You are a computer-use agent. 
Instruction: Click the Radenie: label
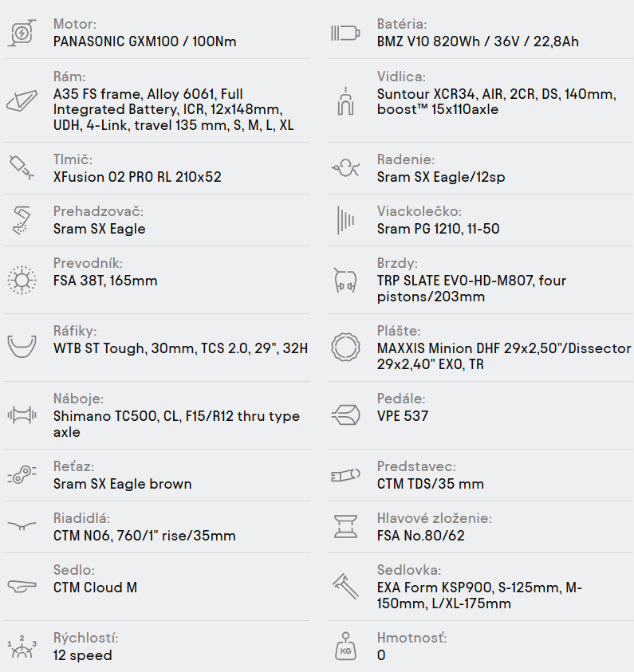point(405,159)
